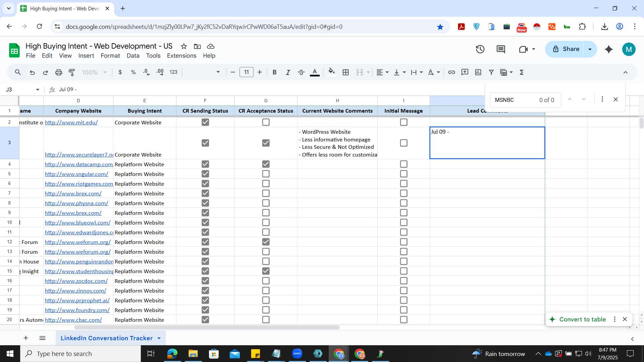Screen dimensions: 644x362
Task: Toggle Initial Message checkbox for securelayer7 row
Action: point(404,143)
